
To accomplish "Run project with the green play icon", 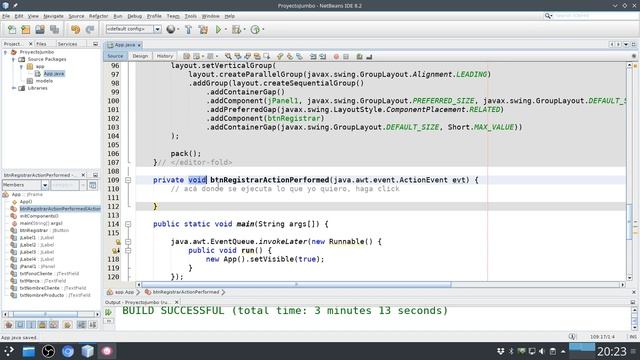I will click(x=218, y=29).
